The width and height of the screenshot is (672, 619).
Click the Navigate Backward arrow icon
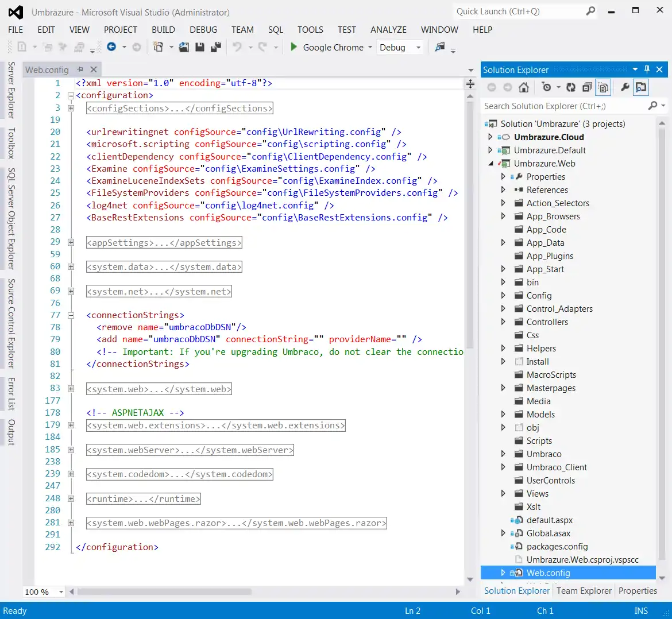111,47
